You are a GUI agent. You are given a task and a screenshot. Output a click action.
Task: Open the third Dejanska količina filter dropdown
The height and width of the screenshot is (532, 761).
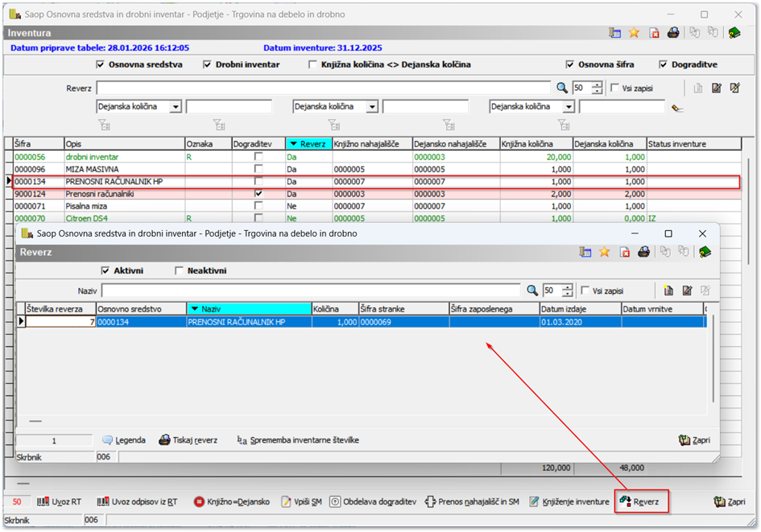pyautogui.click(x=569, y=107)
